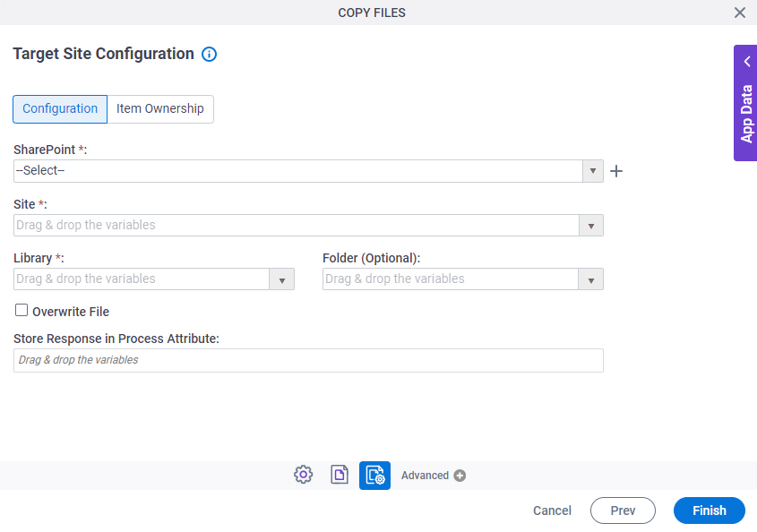This screenshot has width=757, height=532.
Task: Expand the App Data panel chevron
Action: pos(747,62)
